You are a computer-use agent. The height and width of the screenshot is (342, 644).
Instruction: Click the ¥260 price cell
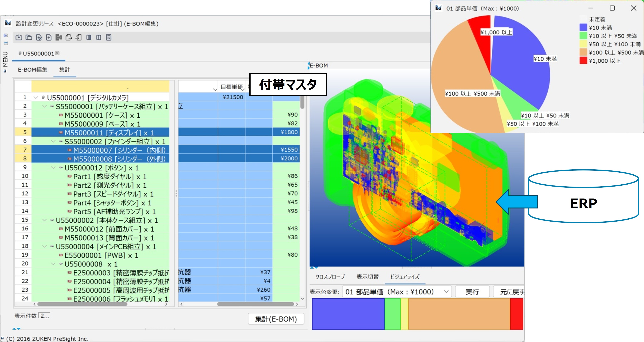tap(259, 289)
